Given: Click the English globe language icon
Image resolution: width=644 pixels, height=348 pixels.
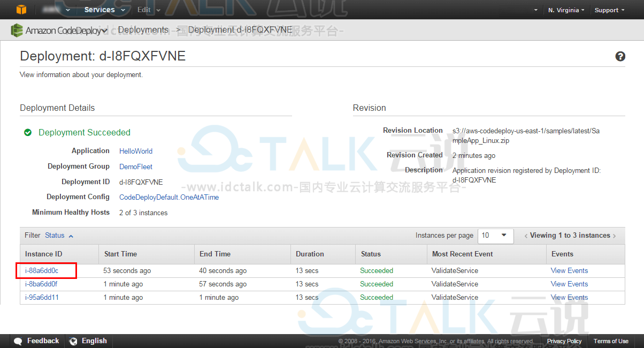Looking at the screenshot, I should (74, 341).
